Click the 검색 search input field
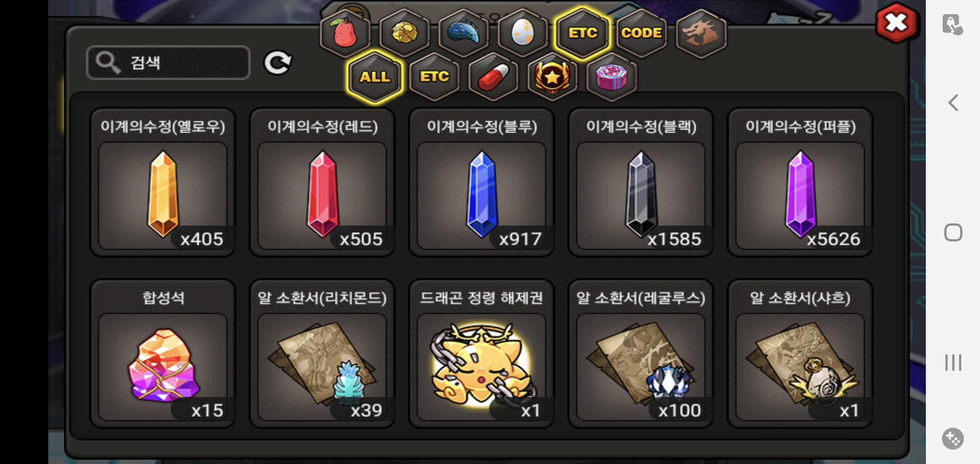 [x=168, y=63]
